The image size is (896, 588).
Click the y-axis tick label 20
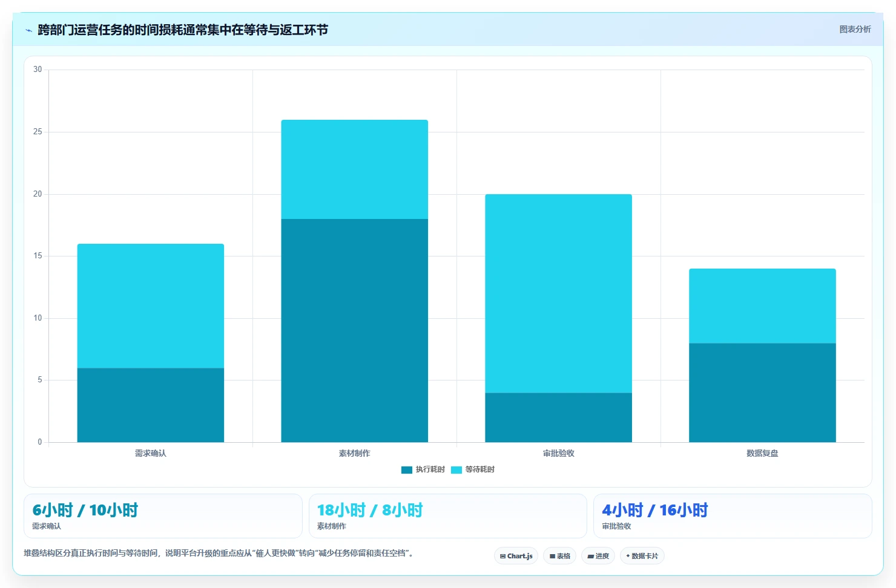coord(38,194)
